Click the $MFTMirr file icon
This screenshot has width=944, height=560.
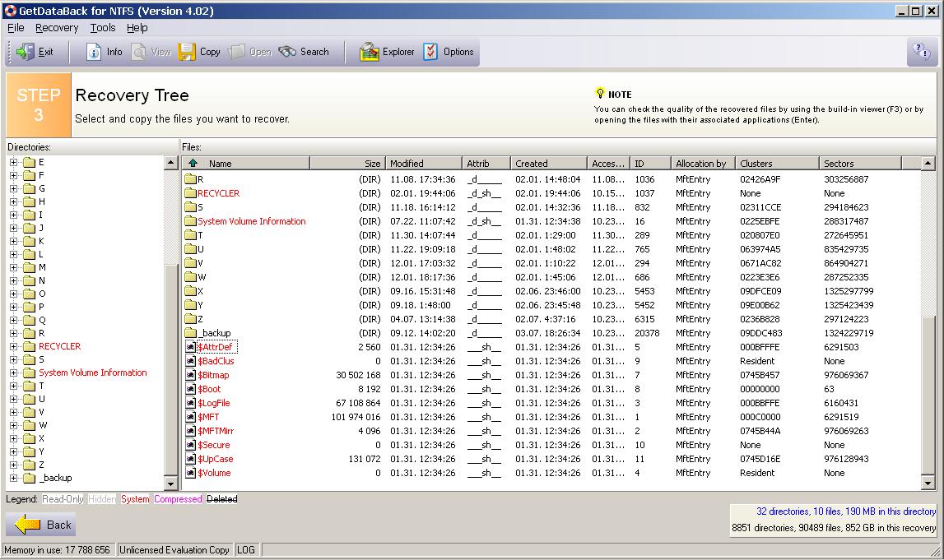pyautogui.click(x=190, y=431)
